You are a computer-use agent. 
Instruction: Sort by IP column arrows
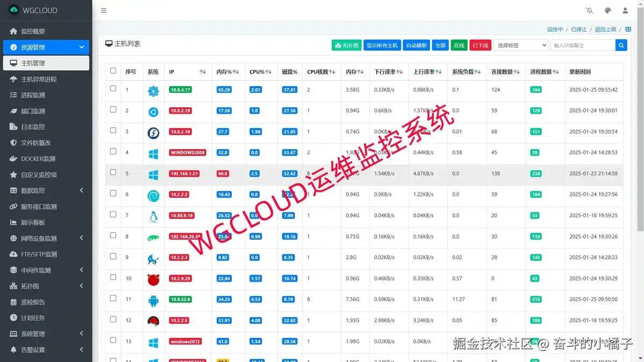click(202, 72)
